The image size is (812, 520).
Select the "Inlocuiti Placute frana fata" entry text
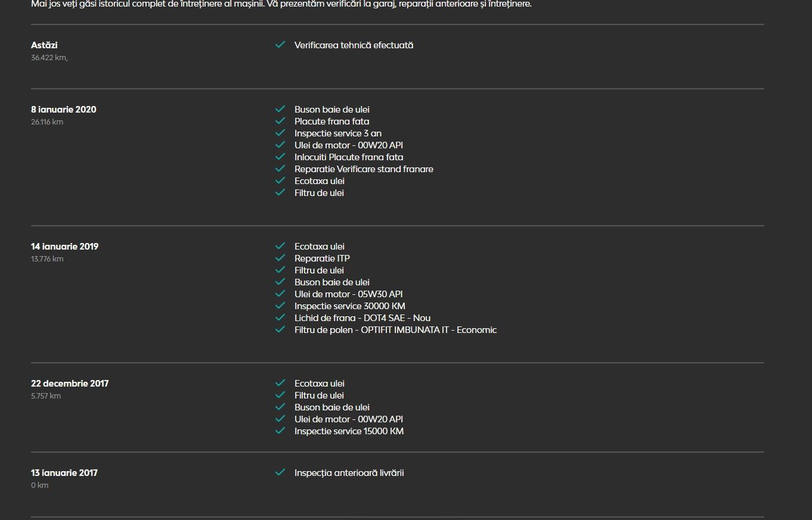[x=349, y=157]
